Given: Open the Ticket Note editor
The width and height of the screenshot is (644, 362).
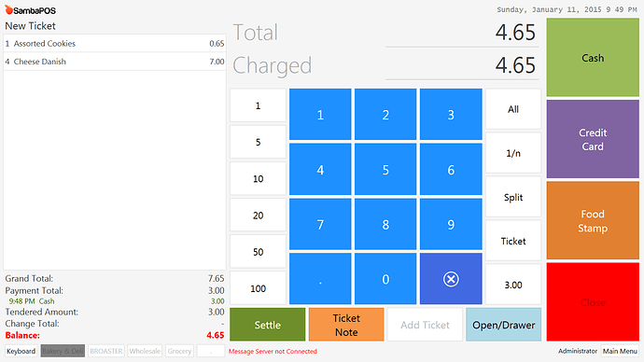Looking at the screenshot, I should point(346,325).
